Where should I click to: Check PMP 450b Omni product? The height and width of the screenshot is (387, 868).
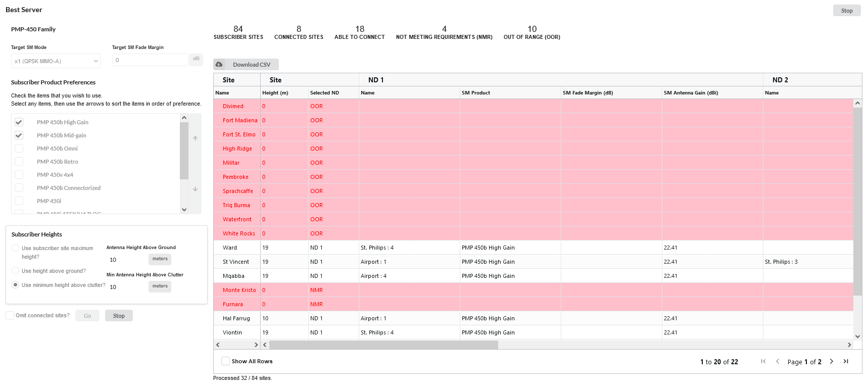(x=19, y=149)
